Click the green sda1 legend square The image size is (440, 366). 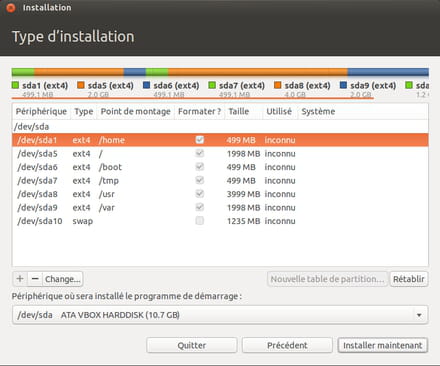[x=15, y=85]
